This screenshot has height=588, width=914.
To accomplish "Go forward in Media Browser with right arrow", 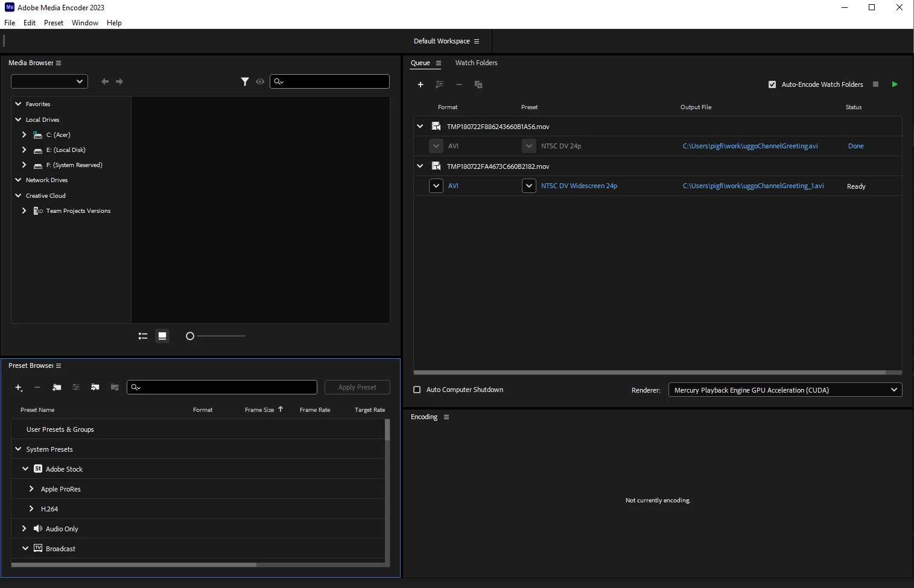I will tap(119, 81).
